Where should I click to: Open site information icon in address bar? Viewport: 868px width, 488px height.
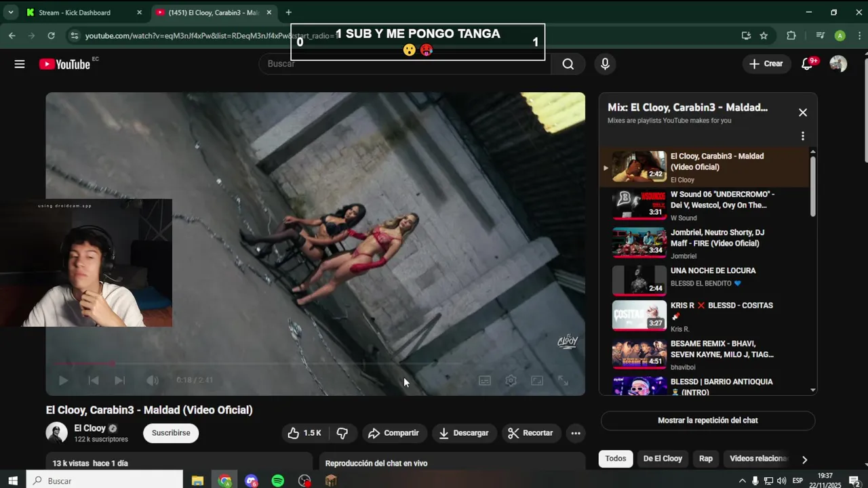click(75, 36)
